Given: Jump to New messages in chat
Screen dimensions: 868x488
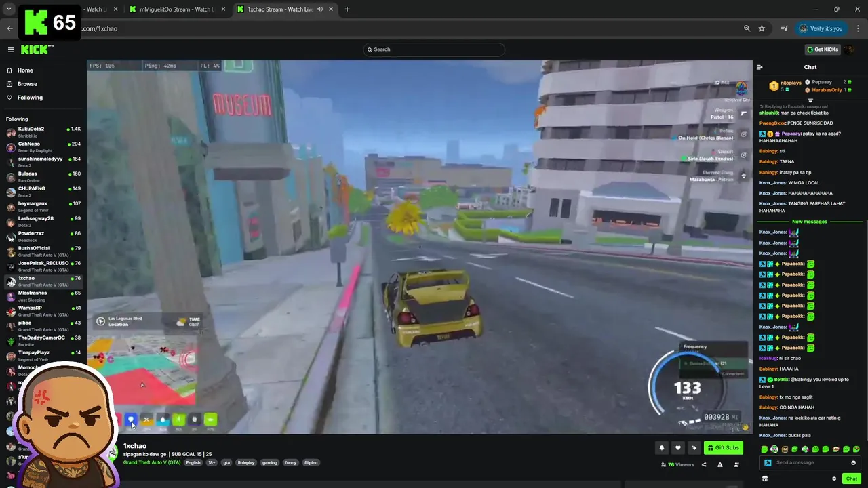Looking at the screenshot, I should point(809,222).
